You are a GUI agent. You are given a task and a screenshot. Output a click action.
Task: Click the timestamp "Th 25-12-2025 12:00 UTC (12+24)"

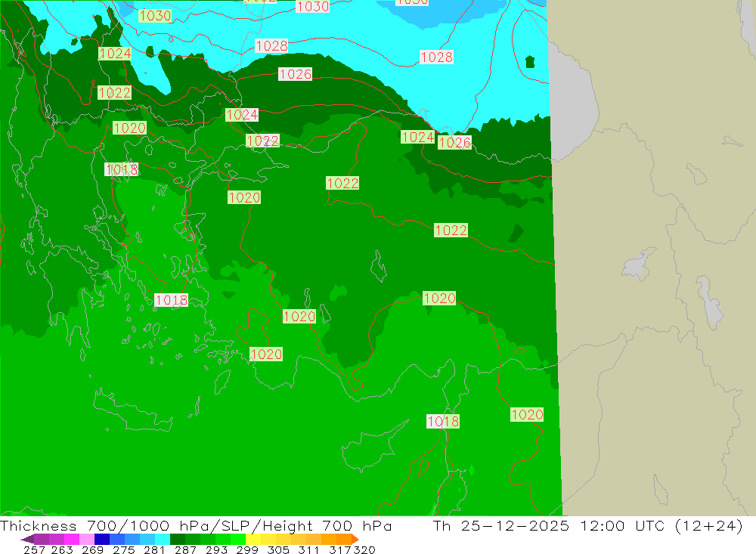(587, 526)
